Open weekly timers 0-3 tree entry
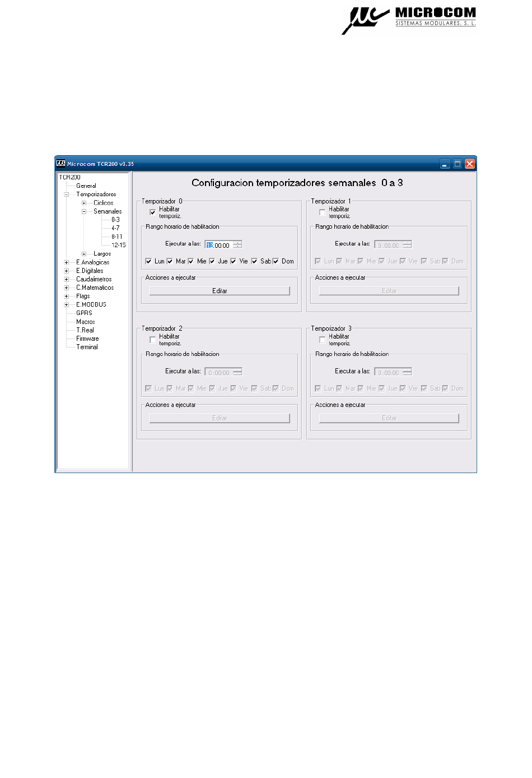The width and height of the screenshot is (532, 778). 115,220
